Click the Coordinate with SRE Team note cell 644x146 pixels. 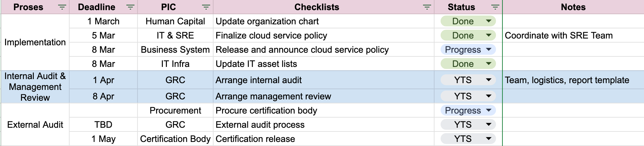click(x=573, y=35)
